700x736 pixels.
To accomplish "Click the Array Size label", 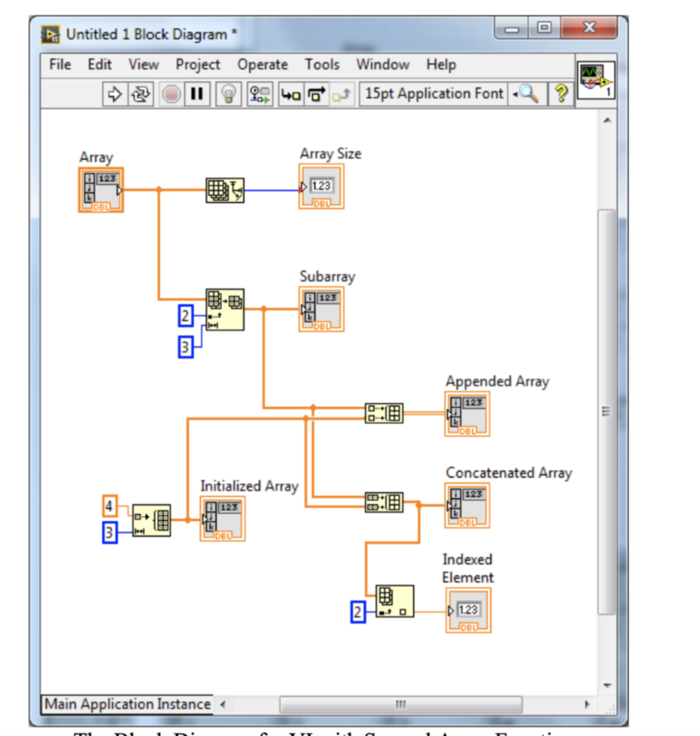I will pyautogui.click(x=331, y=154).
